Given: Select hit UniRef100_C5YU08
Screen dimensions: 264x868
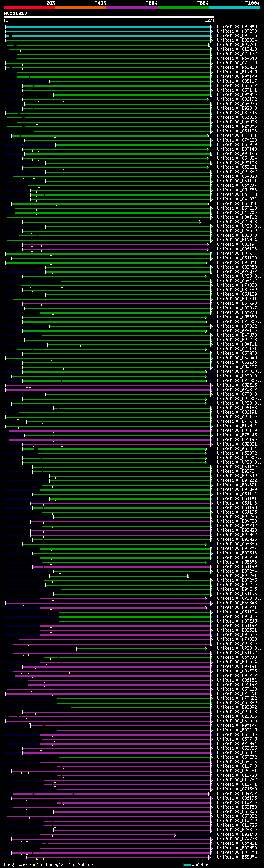Looking at the screenshot, I should (x=237, y=122).
